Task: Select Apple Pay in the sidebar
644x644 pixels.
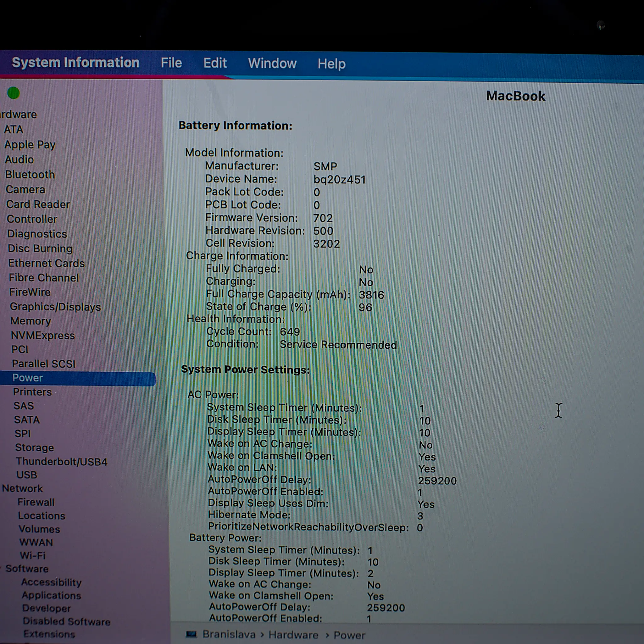Action: tap(30, 145)
